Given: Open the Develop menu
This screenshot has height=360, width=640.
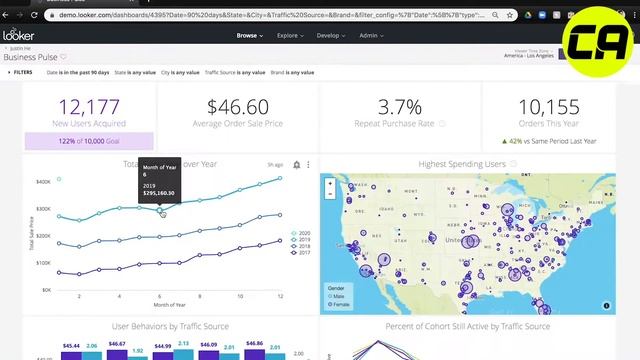Looking at the screenshot, I should (331, 36).
